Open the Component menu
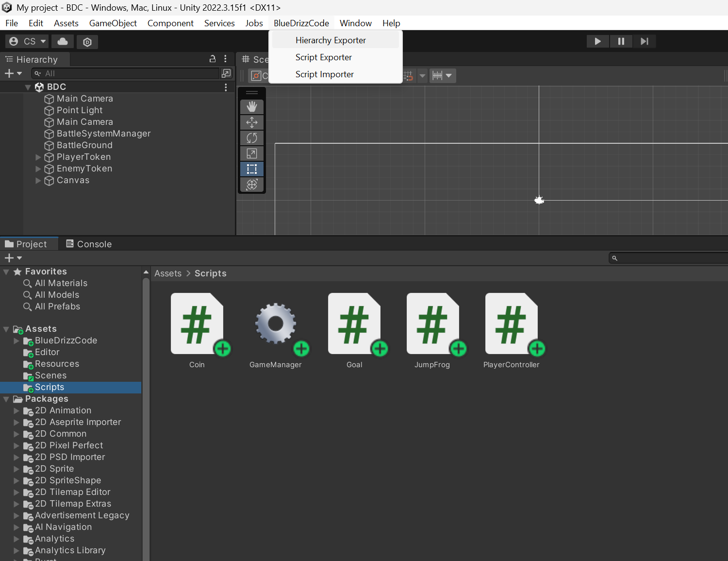 coord(170,23)
